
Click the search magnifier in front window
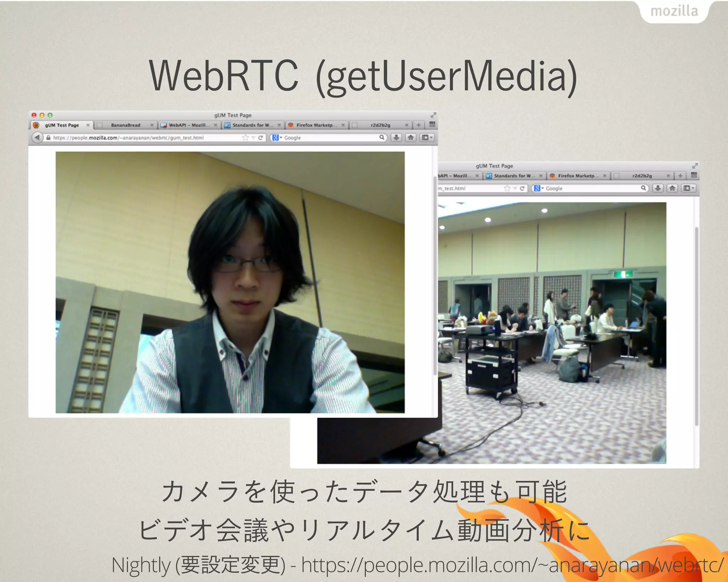[x=381, y=137]
